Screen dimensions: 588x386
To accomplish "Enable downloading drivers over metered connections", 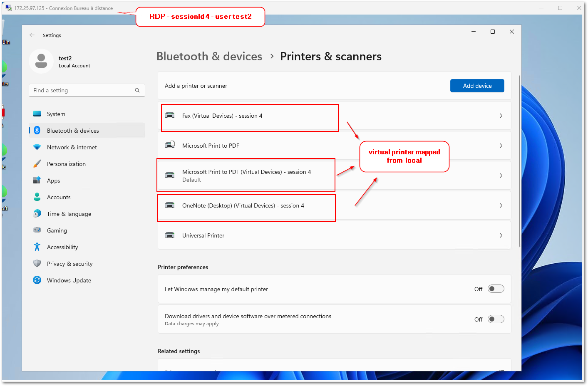I will (x=495, y=319).
